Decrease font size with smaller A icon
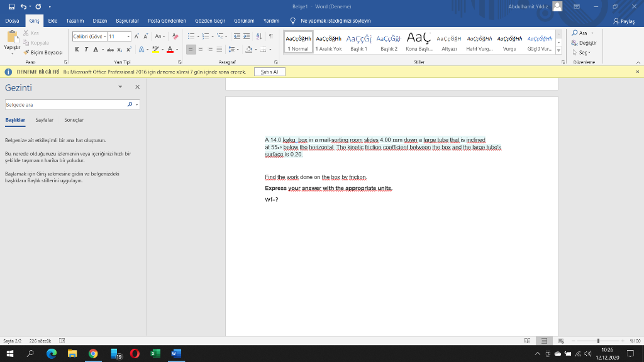The height and width of the screenshot is (362, 644). click(145, 36)
